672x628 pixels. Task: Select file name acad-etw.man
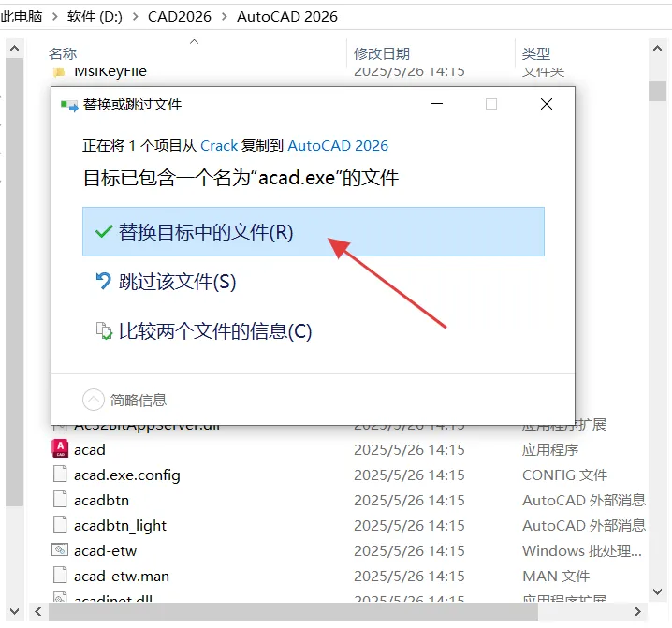(x=122, y=577)
